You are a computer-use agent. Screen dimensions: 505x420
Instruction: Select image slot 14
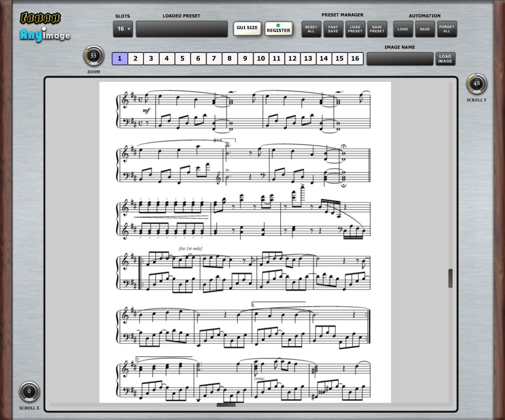tap(324, 59)
